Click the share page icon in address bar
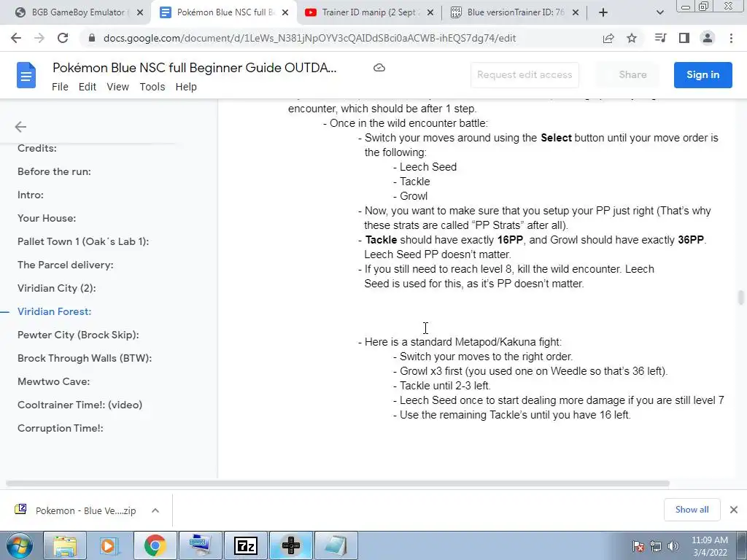Screen dimensions: 747x560 pos(608,38)
